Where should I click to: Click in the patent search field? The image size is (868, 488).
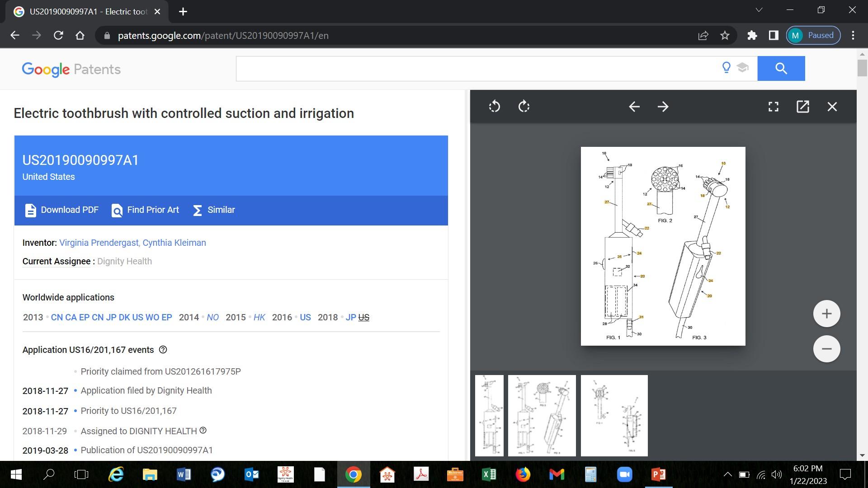click(x=475, y=69)
